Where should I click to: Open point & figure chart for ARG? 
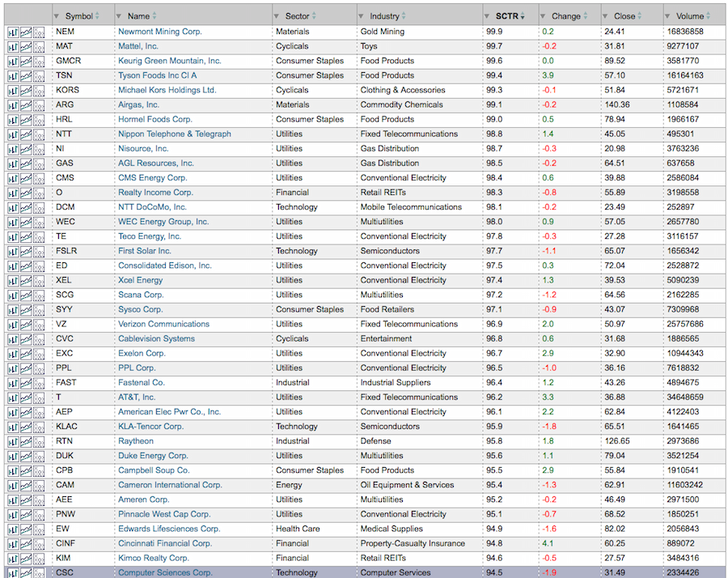tap(39, 105)
